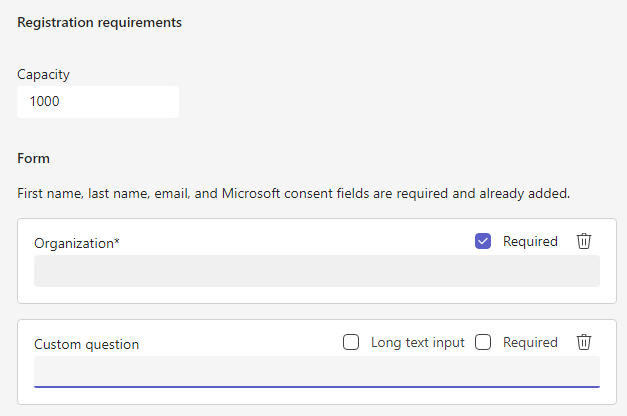The width and height of the screenshot is (627, 416).
Task: Enable the Long text input checkbox
Action: (x=351, y=342)
